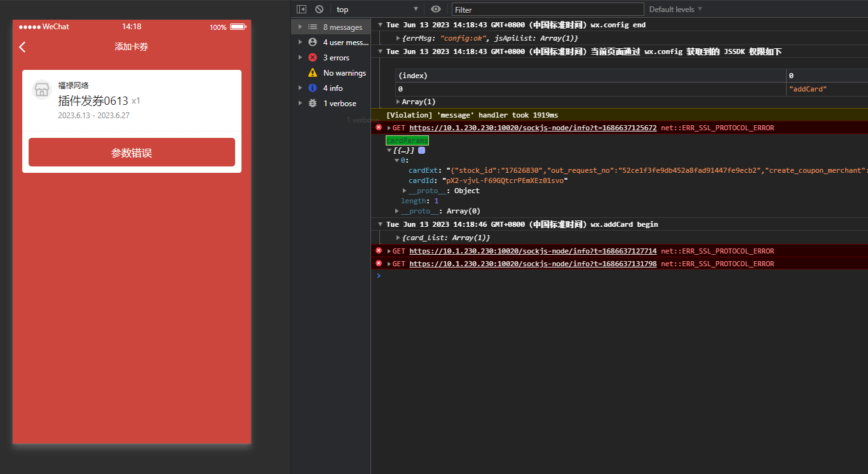Open the sockjs-node link ending 1686637127714
868x474 pixels.
click(532, 251)
